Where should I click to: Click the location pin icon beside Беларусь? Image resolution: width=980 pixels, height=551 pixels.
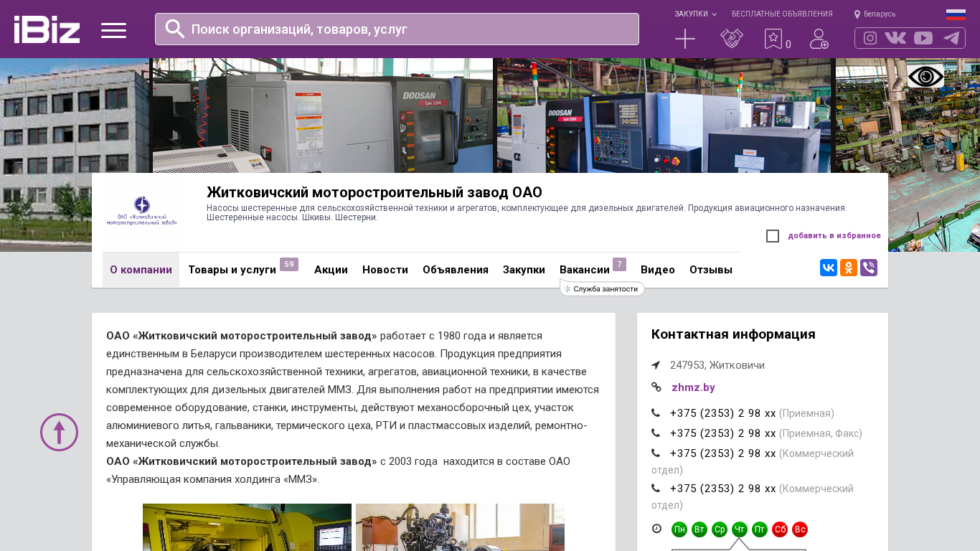point(857,14)
